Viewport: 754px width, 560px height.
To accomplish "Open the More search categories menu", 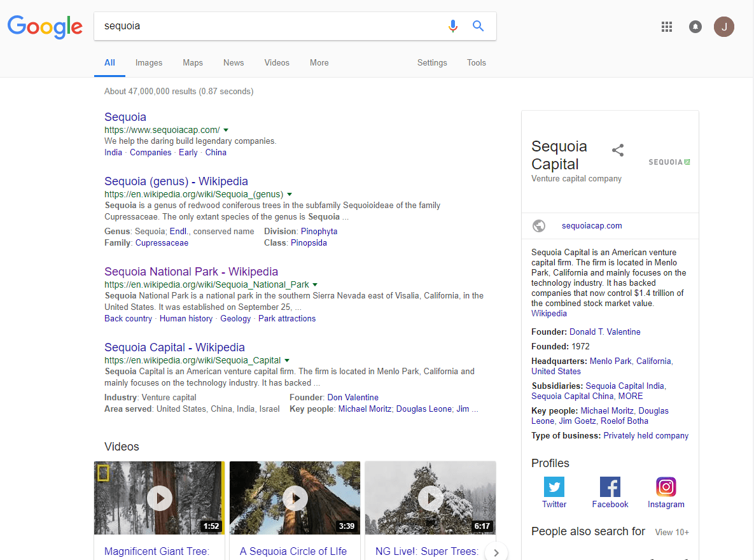I will [319, 62].
